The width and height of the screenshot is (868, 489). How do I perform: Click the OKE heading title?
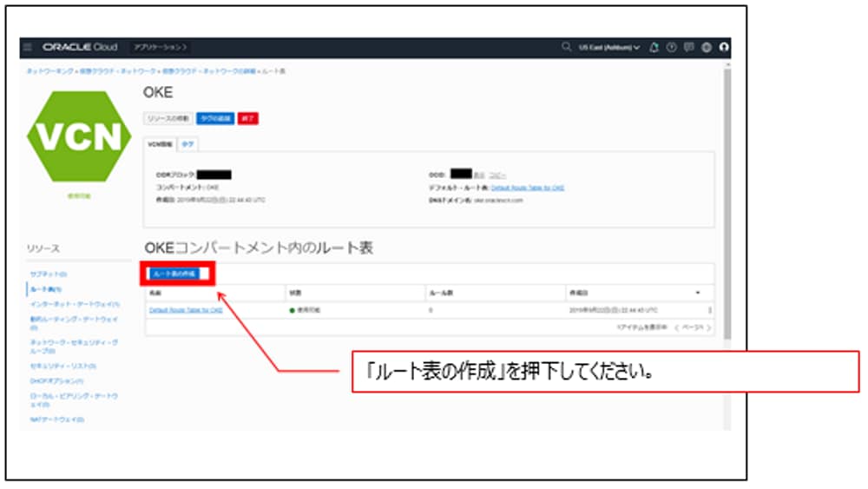pos(158,92)
